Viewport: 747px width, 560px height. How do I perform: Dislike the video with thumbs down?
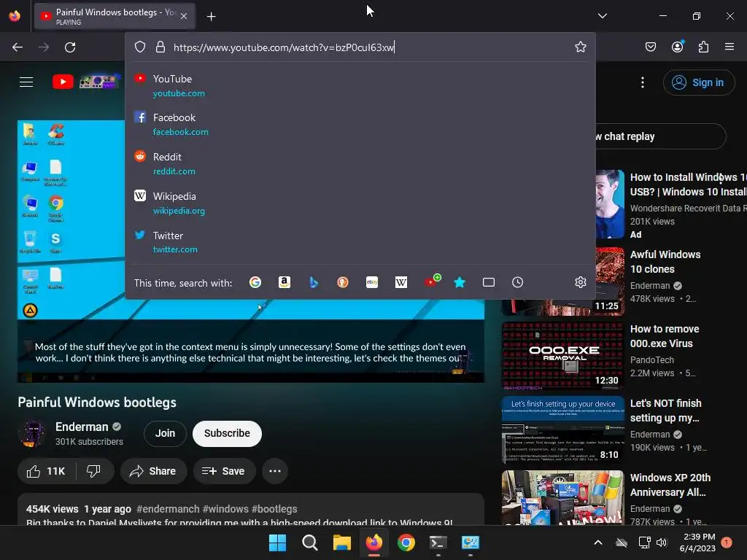click(x=94, y=471)
